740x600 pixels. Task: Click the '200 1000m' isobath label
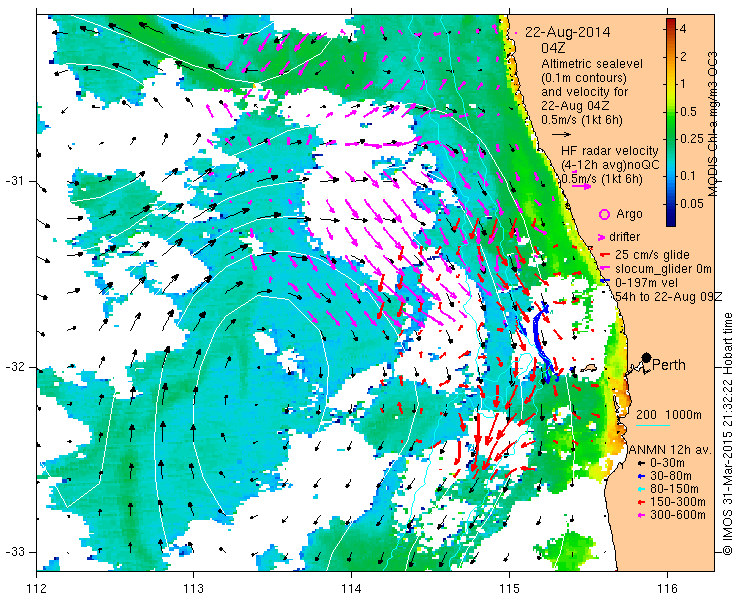[x=669, y=415]
